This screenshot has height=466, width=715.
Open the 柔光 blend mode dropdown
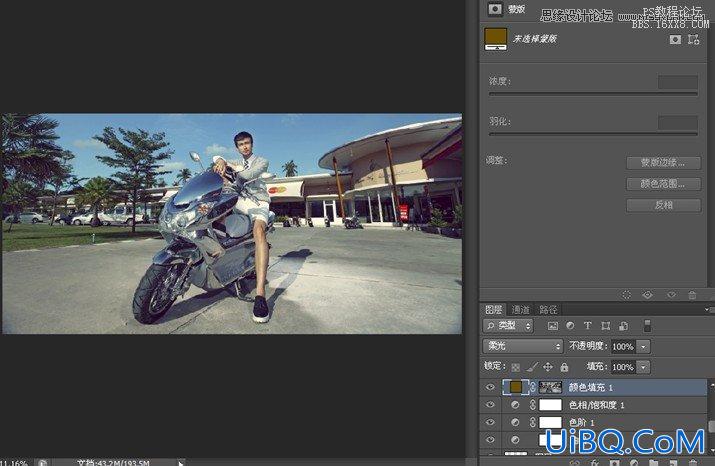[x=523, y=346]
